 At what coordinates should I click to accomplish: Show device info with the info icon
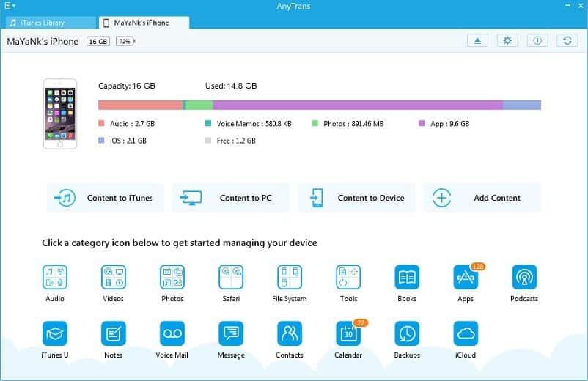[x=537, y=40]
